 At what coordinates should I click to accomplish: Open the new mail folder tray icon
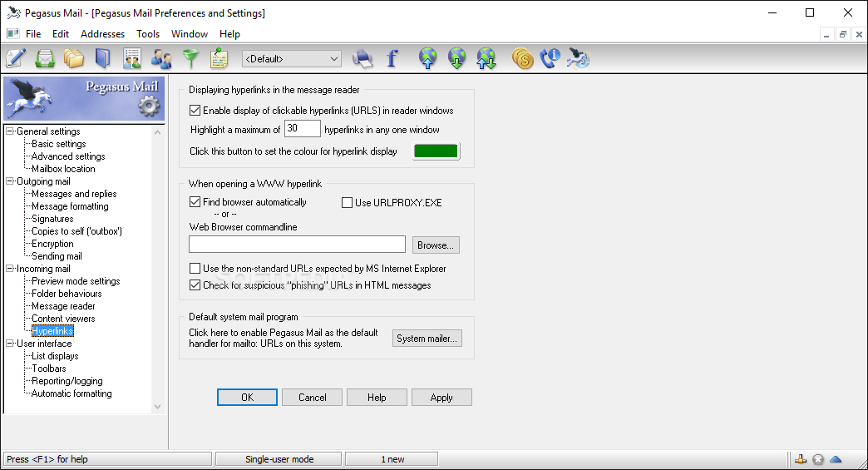click(45, 58)
